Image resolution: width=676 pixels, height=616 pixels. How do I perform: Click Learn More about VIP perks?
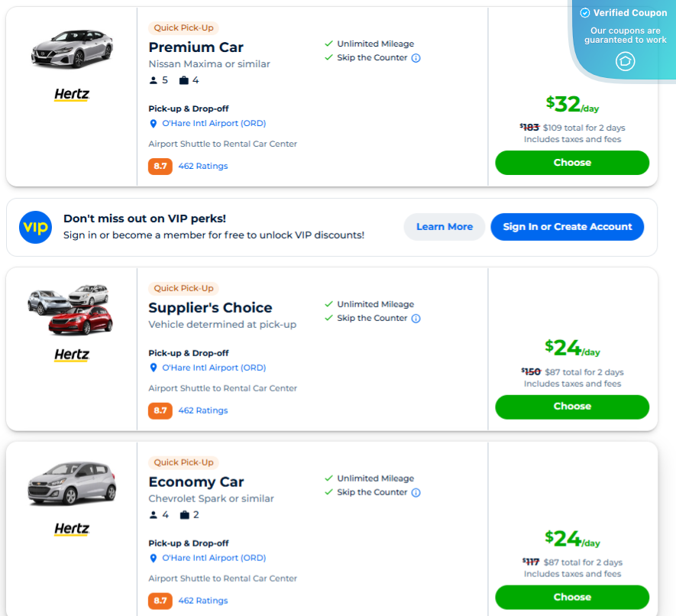click(444, 227)
